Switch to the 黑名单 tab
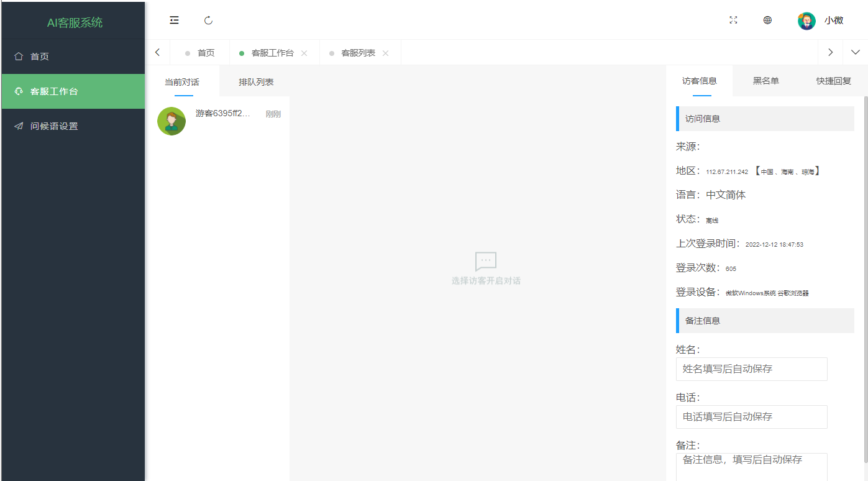Viewport: 868px width, 481px height. click(766, 81)
